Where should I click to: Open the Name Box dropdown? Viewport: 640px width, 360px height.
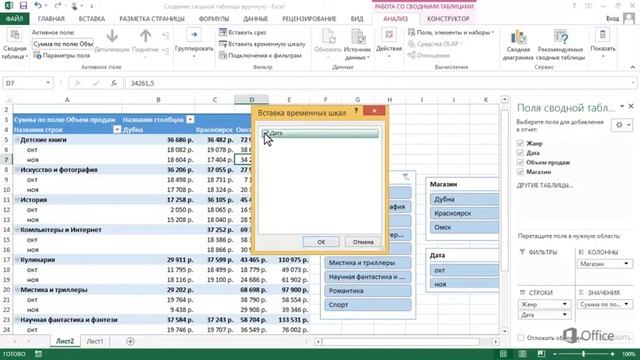click(48, 83)
